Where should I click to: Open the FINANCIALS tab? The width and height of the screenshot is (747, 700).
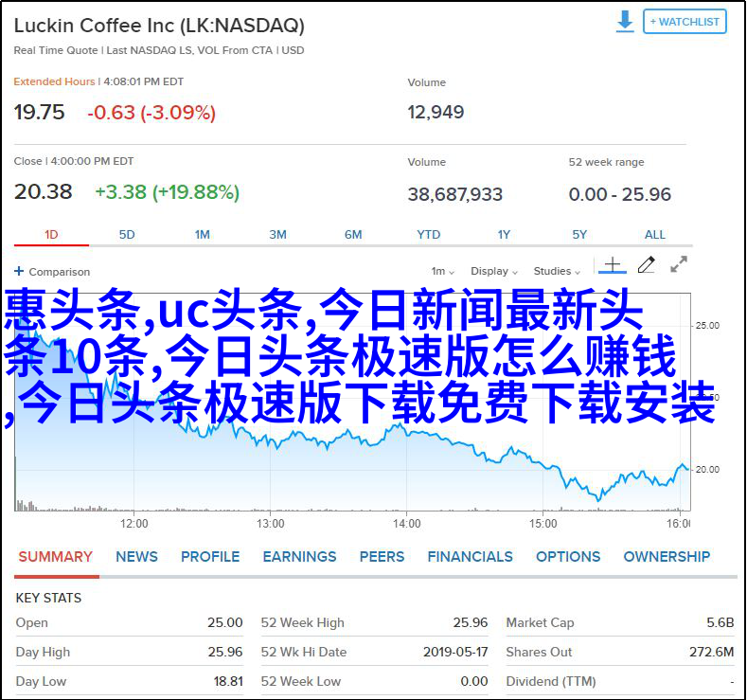point(470,557)
